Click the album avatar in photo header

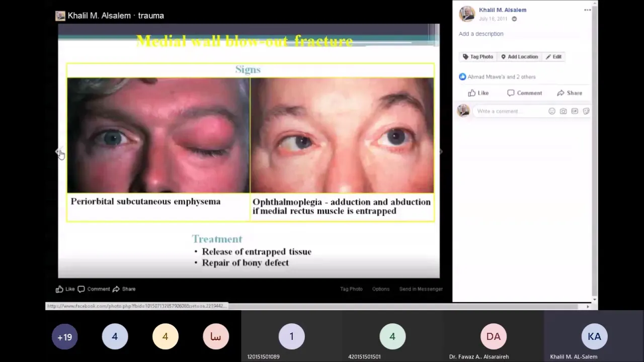(x=60, y=16)
